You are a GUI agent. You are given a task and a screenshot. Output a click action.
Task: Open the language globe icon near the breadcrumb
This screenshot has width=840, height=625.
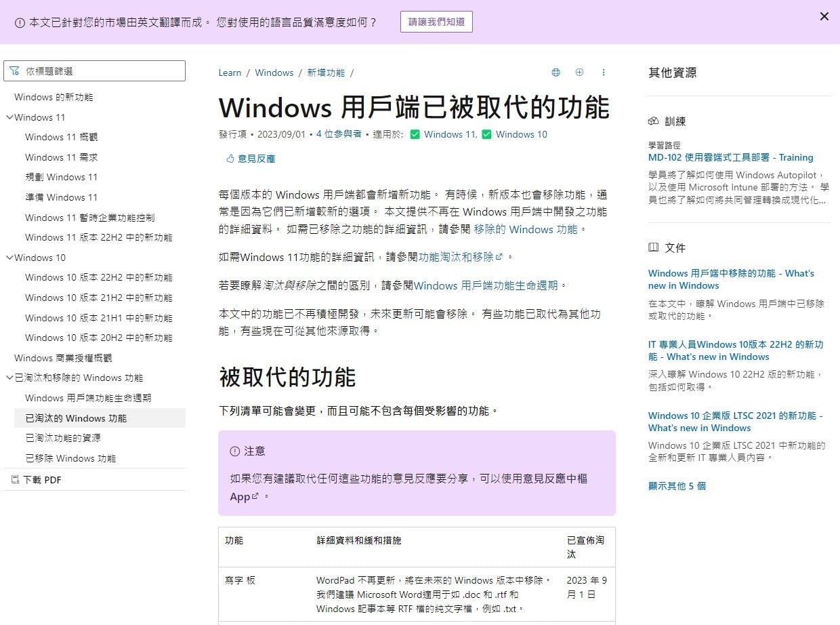tap(555, 73)
